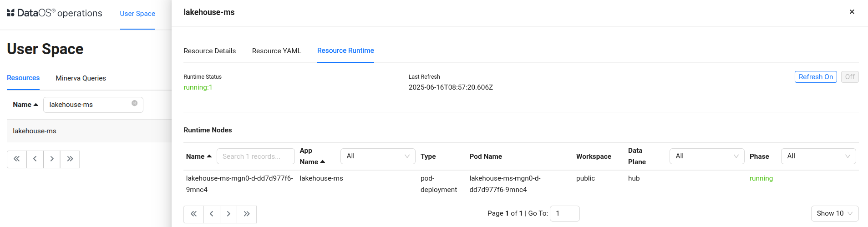
Task: Select lakehouse-ms row in resource list
Action: tap(35, 131)
